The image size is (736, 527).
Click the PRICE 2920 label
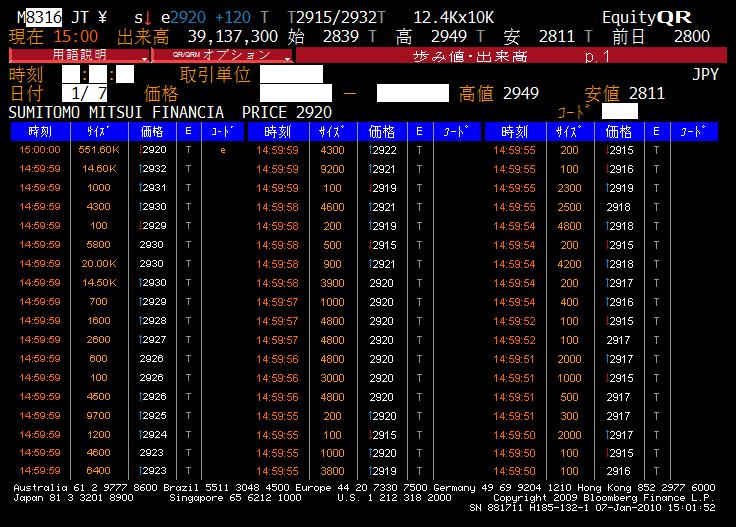pyautogui.click(x=287, y=112)
